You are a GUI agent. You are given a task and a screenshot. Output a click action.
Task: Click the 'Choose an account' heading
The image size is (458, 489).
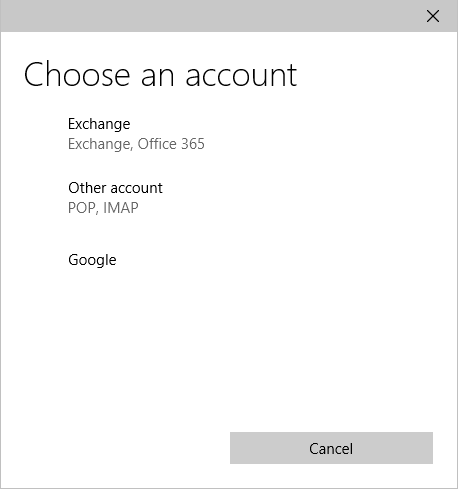(x=160, y=75)
